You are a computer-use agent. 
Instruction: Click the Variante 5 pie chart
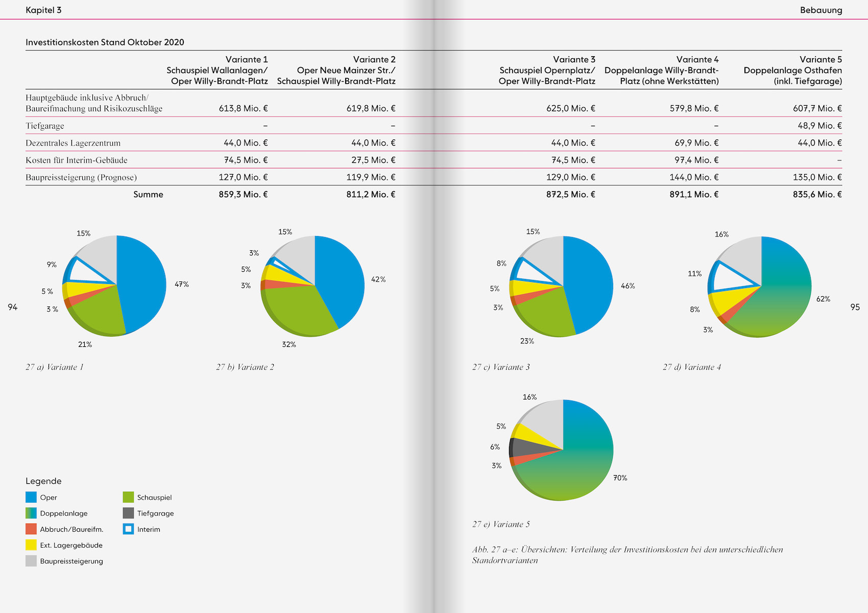coord(562,450)
